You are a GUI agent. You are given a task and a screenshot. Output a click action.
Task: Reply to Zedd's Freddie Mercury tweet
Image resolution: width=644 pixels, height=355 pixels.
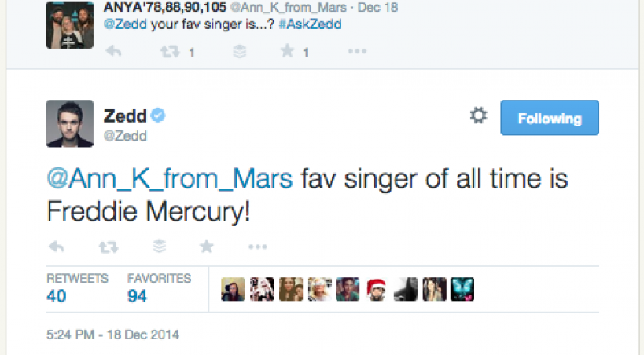coord(57,247)
